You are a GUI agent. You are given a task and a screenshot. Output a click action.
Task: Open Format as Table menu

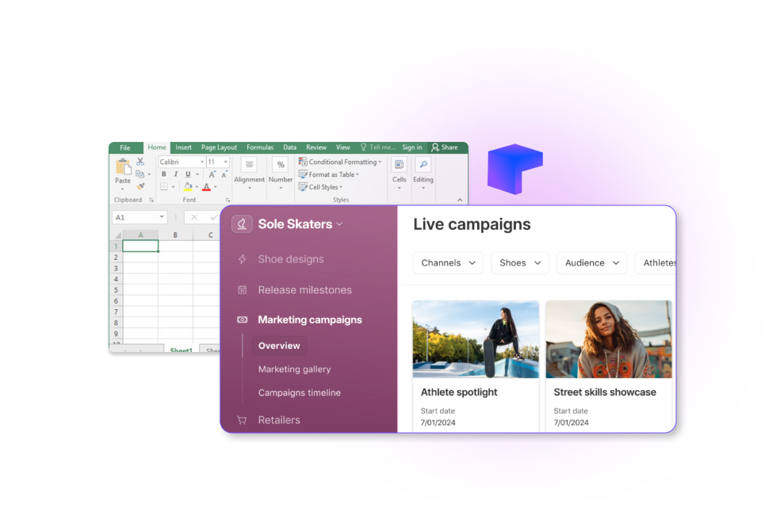click(329, 174)
